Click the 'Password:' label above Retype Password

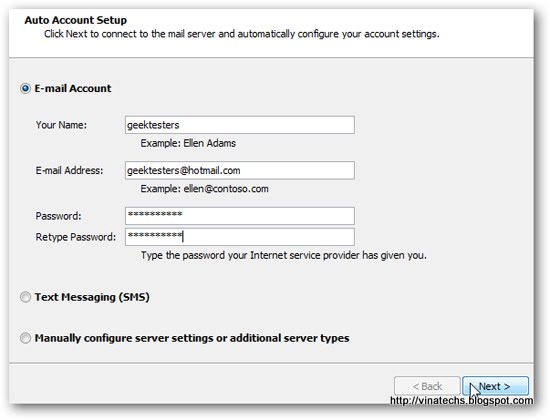(58, 216)
